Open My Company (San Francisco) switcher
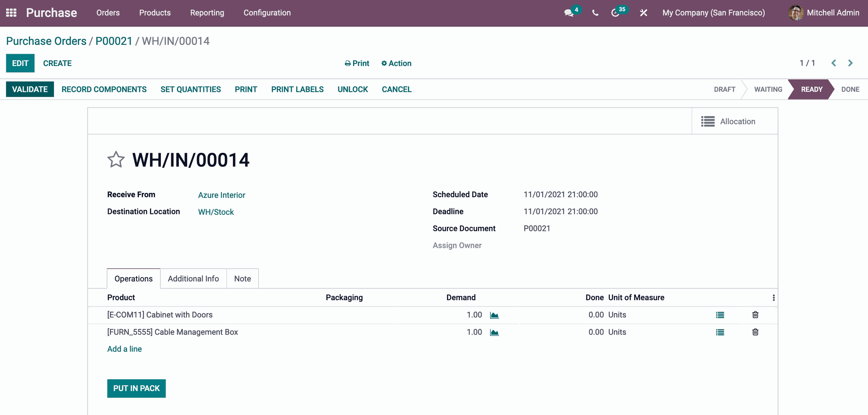The image size is (868, 415). click(713, 13)
